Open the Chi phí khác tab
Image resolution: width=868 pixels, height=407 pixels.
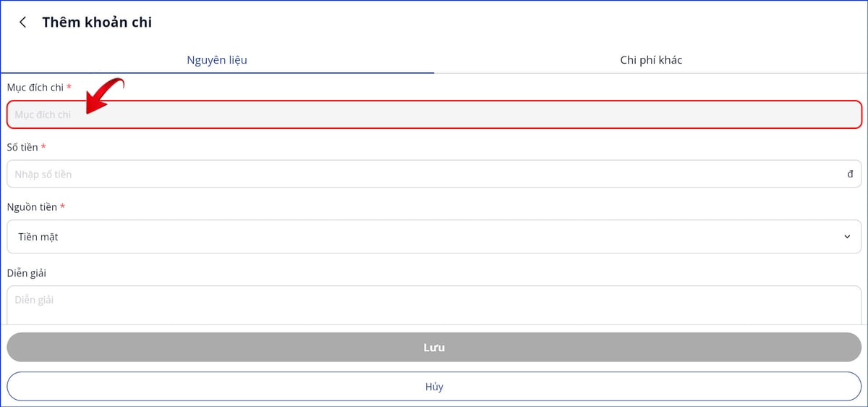tap(651, 60)
